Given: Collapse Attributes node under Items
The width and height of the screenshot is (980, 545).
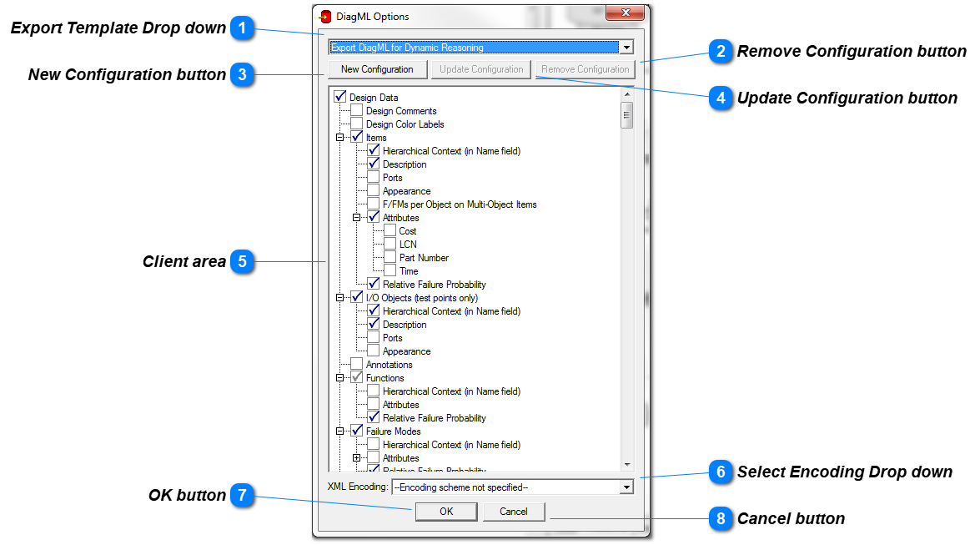Looking at the screenshot, I should (x=357, y=218).
